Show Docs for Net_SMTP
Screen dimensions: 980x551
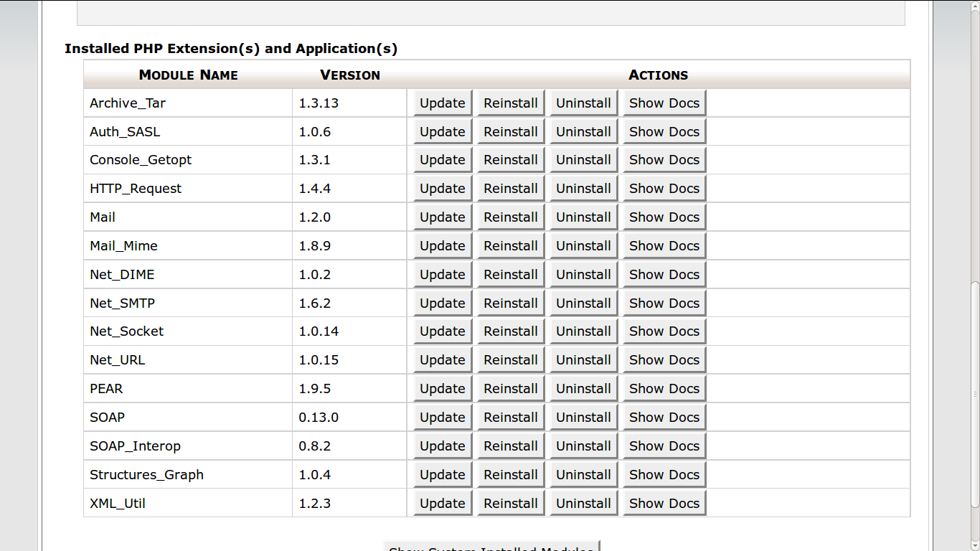(x=664, y=303)
